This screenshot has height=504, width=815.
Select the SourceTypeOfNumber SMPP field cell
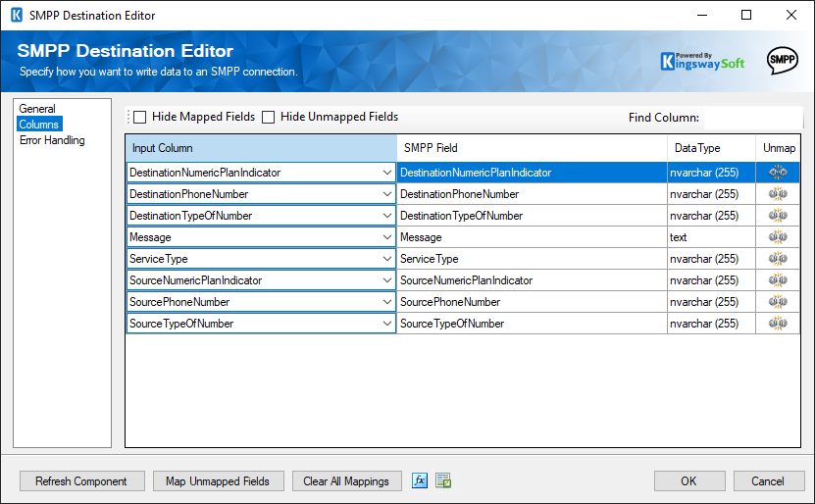tap(532, 324)
